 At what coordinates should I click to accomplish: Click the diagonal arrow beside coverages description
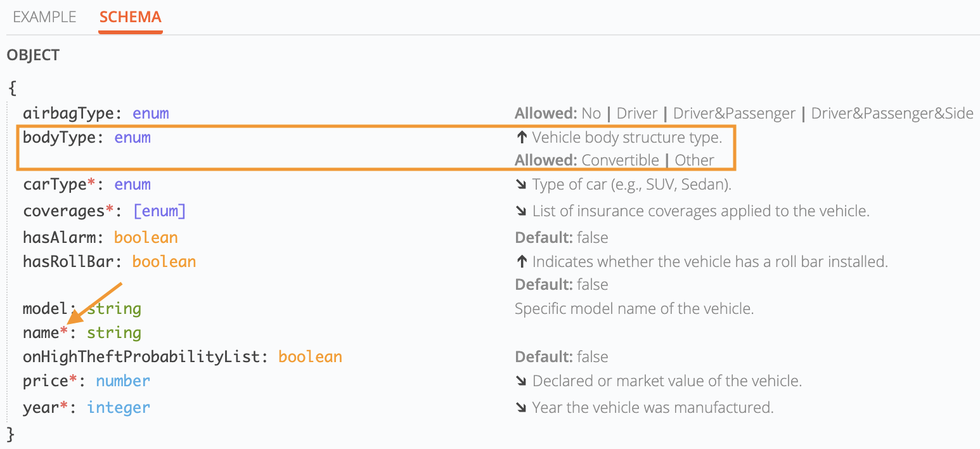tap(522, 211)
